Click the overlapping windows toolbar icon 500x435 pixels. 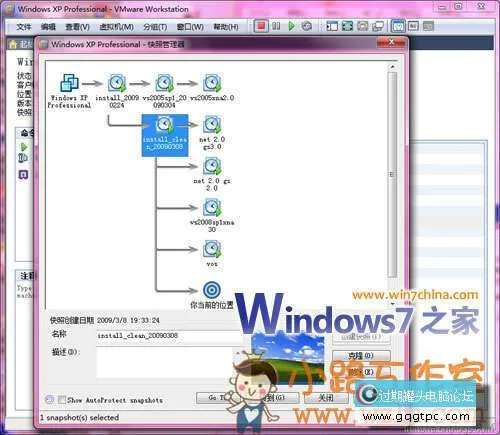click(378, 26)
